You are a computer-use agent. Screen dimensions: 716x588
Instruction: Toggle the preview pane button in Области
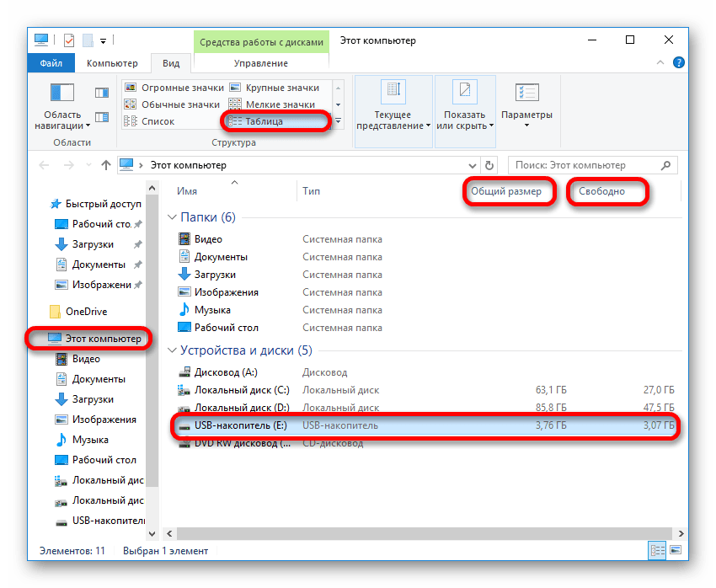pos(102,93)
